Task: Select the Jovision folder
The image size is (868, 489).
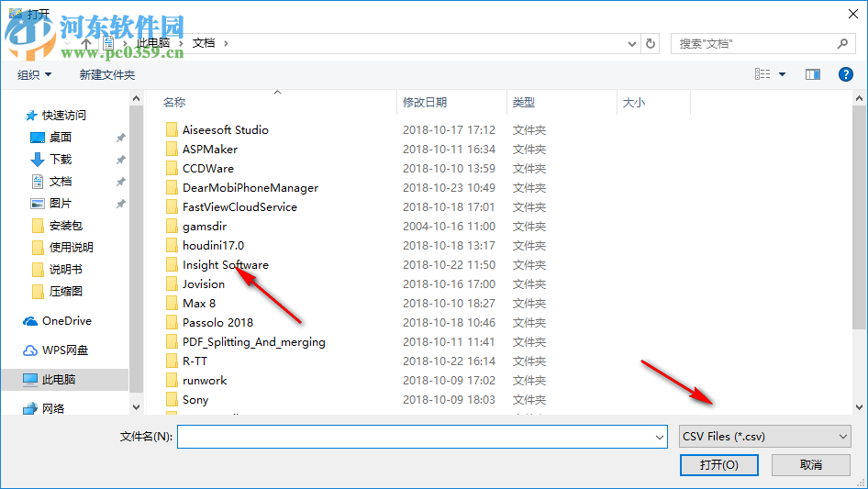Action: pos(203,284)
